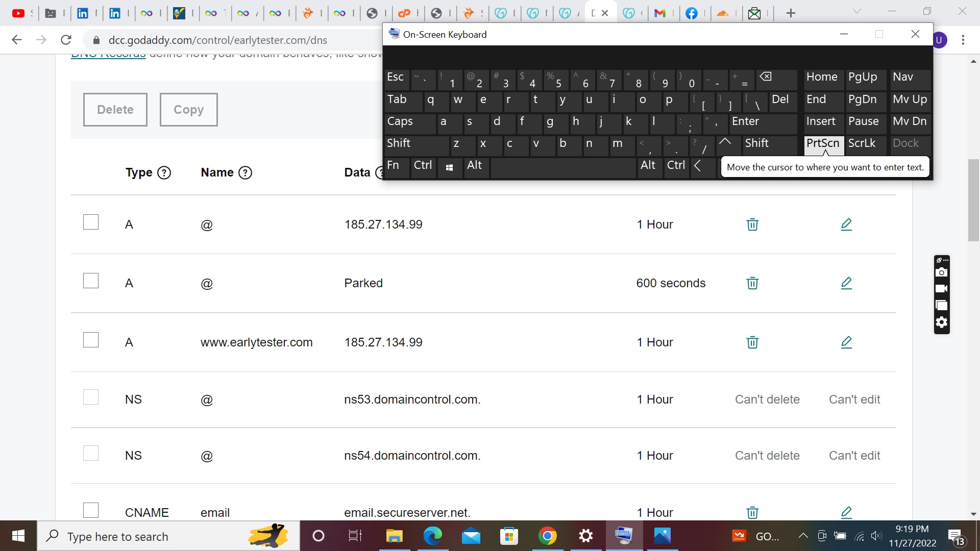Screen dimensions: 980x551
Task: Edit the Parked A record with pencil icon
Action: [846, 283]
